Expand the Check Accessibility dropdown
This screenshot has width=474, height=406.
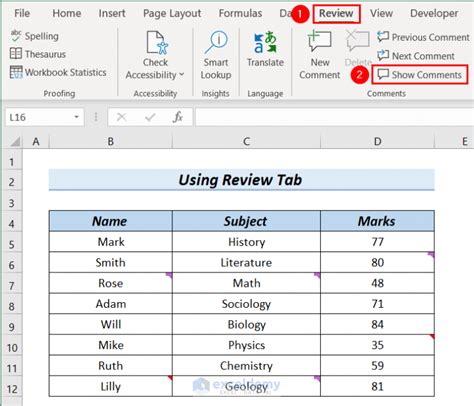pos(181,75)
